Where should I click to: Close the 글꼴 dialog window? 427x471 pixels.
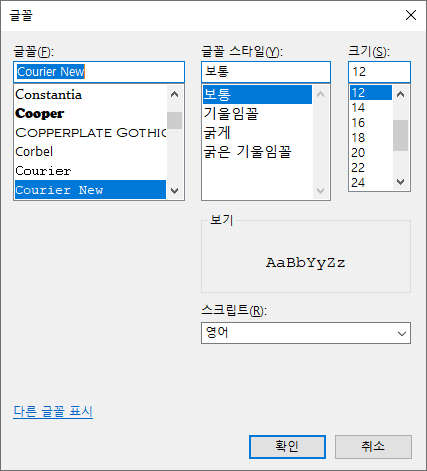(x=411, y=15)
